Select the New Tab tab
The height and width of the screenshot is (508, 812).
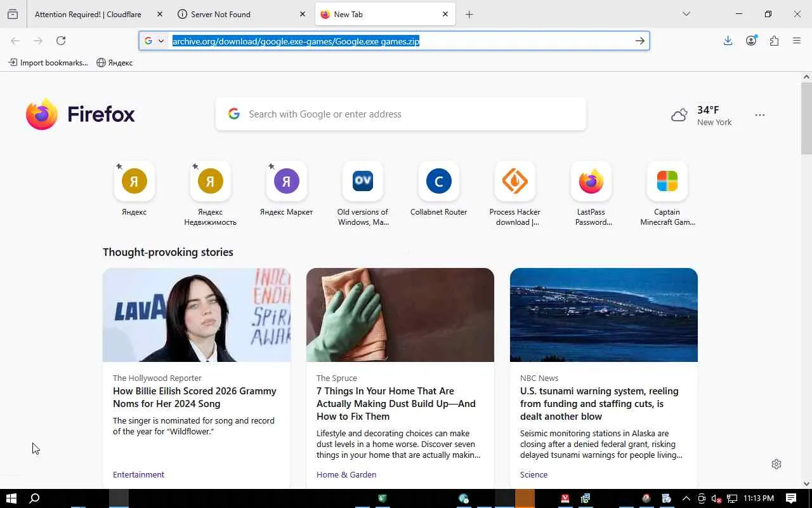[384, 14]
